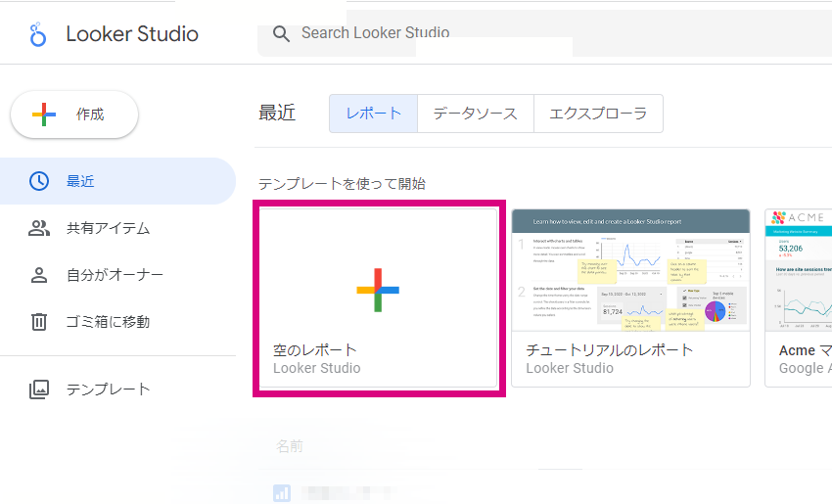Click the 名前 column header
The width and height of the screenshot is (832, 504).
289,446
